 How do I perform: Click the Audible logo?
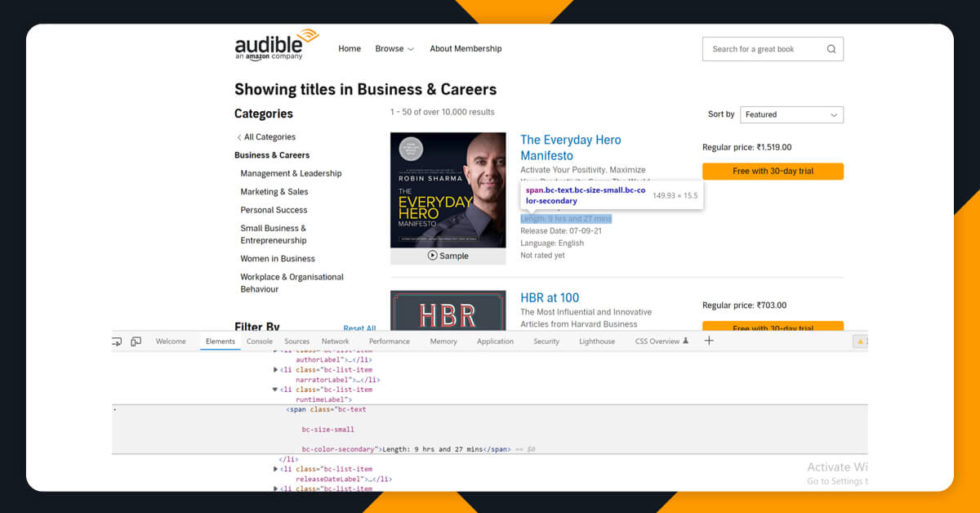pyautogui.click(x=276, y=45)
